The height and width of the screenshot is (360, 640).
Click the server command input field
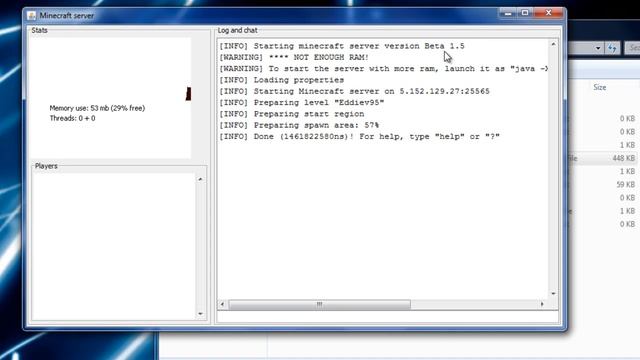387,317
